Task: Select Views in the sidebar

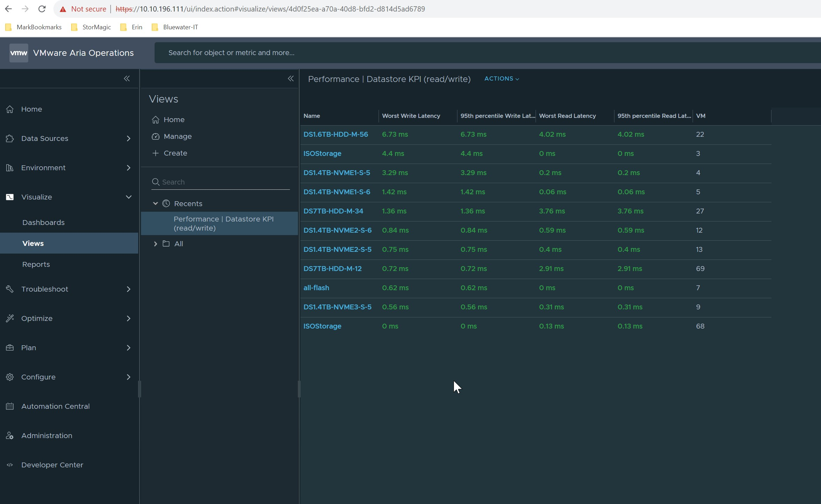Action: [x=69, y=243]
